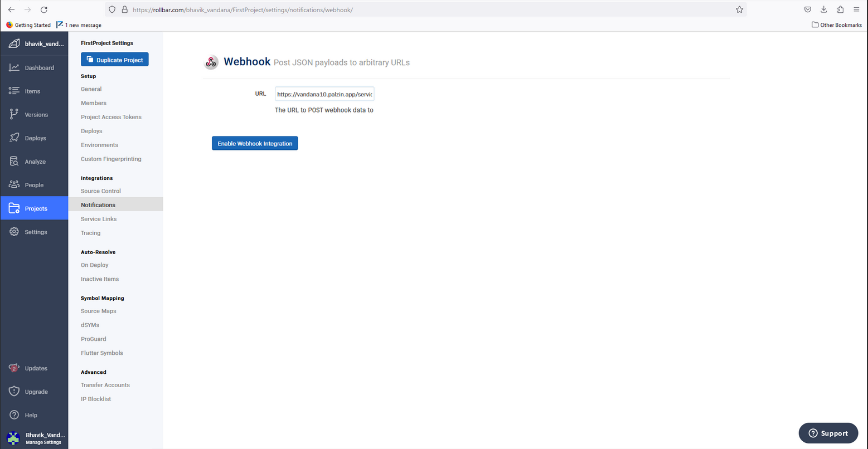Open Custom Fingerprinting settings
The width and height of the screenshot is (868, 449).
click(111, 159)
